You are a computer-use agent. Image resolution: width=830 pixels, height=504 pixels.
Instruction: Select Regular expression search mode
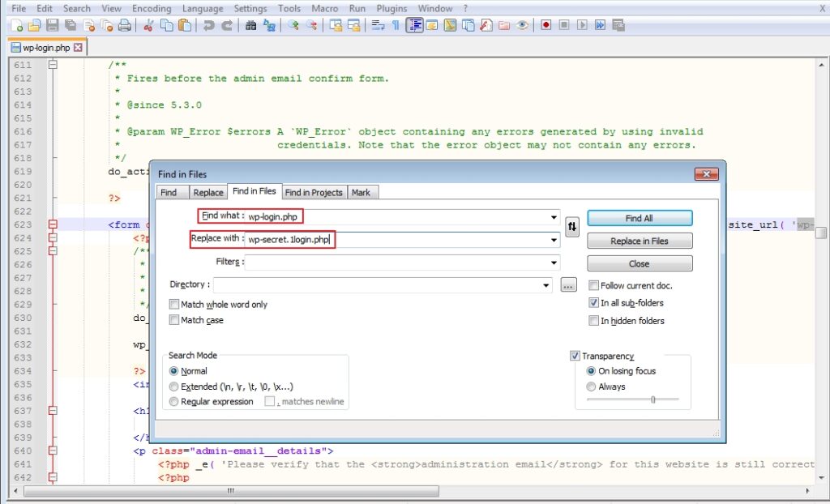click(173, 402)
